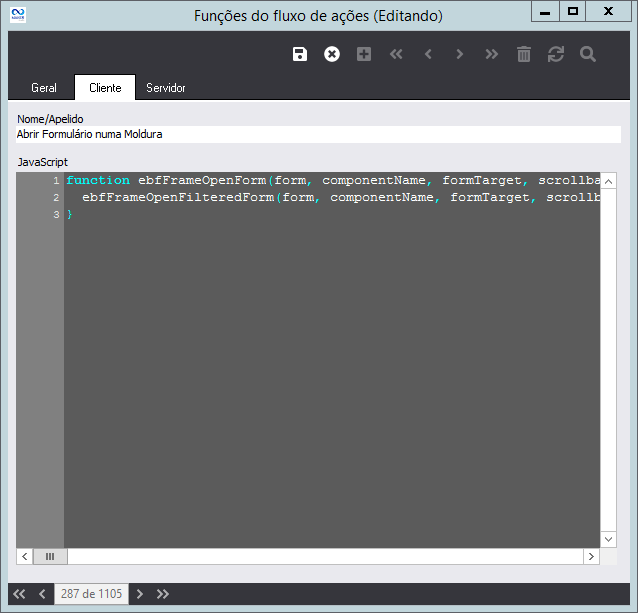
Task: Go to next record in toolbar
Action: tap(460, 54)
